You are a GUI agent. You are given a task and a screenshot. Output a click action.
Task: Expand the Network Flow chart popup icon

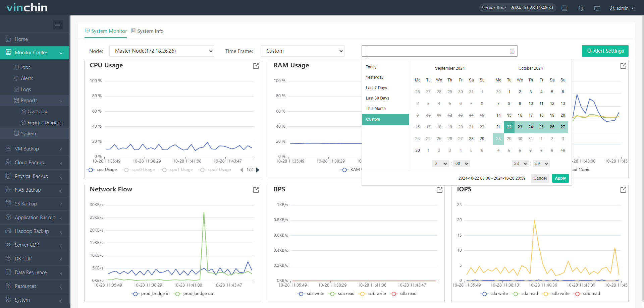(x=256, y=190)
